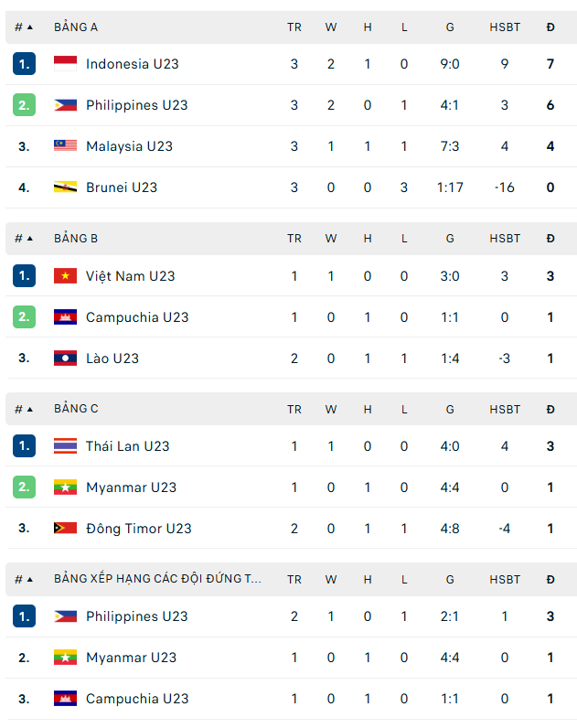The image size is (577, 728).
Task: Click the green rank 2 badge for Campuchia
Action: pyautogui.click(x=24, y=317)
